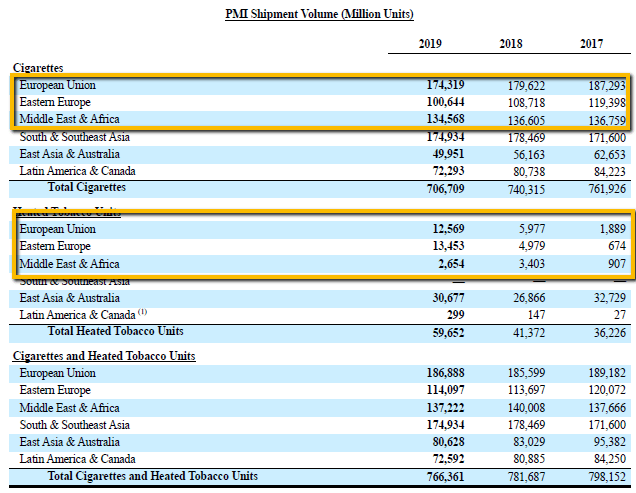Click Total Cigarettes and Heated Tobacco Units label
Viewport: 636px width, 493px height.
tap(152, 476)
